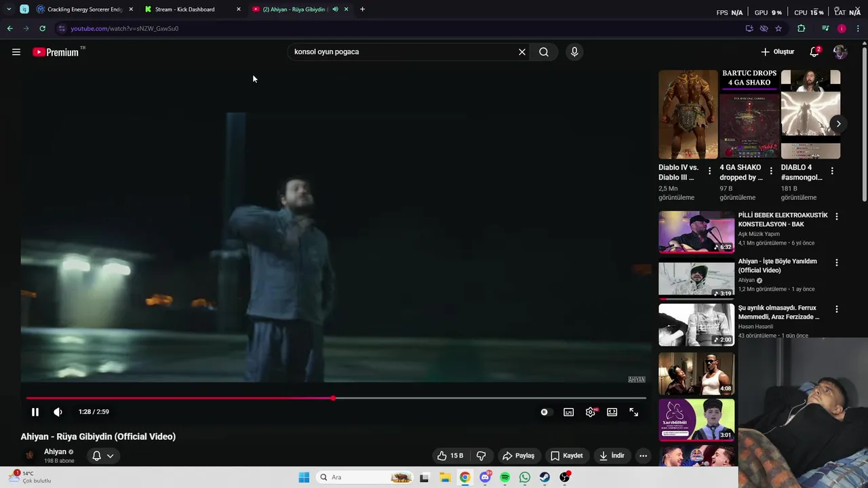The image size is (868, 488).
Task: Open PİLLİ BEBEK ELEKTROAKUSTİK video title
Action: tap(783, 220)
